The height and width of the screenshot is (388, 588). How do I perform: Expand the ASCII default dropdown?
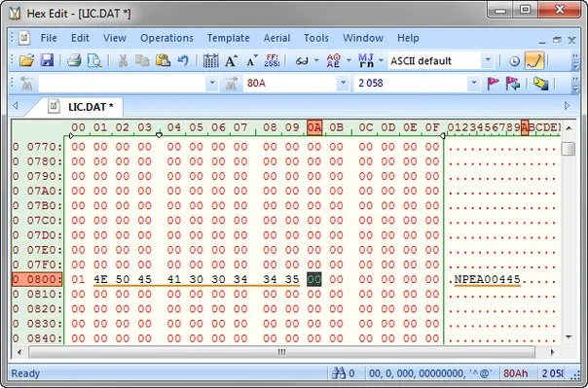(487, 60)
